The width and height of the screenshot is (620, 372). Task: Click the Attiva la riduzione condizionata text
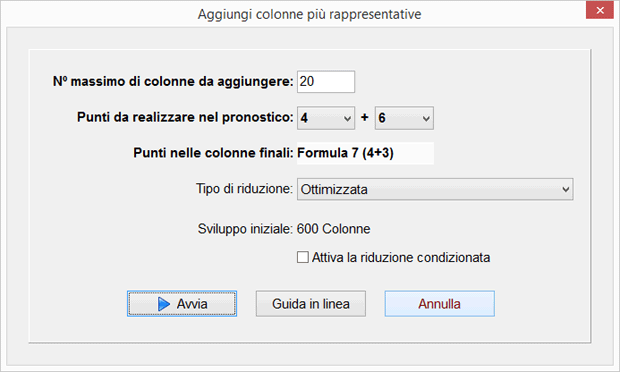click(x=401, y=258)
